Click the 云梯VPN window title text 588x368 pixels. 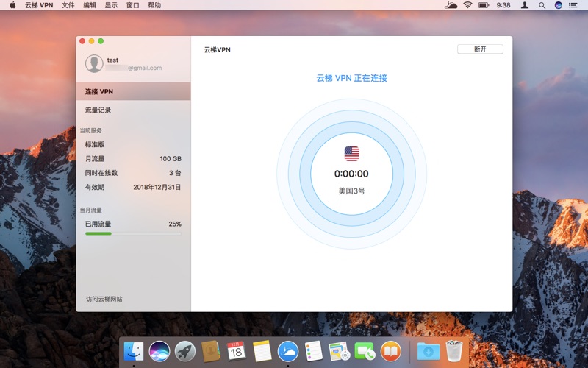217,49
